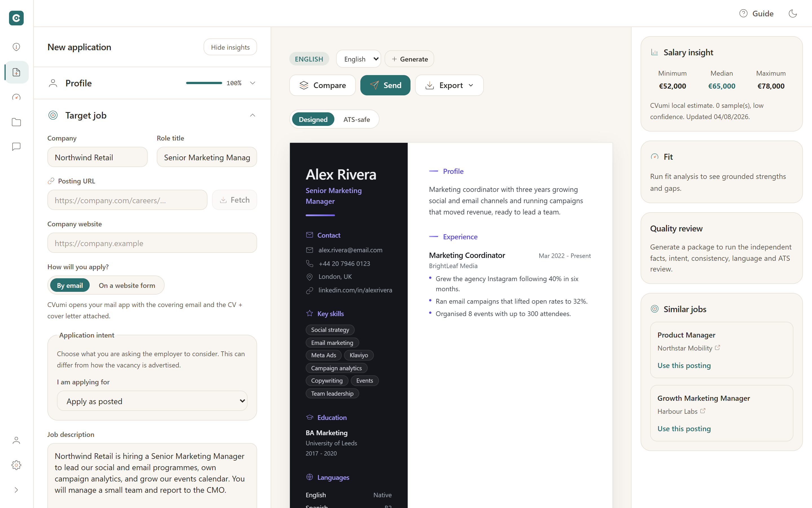Image resolution: width=812 pixels, height=508 pixels.
Task: Toggle dark mode with the moon icon
Action: click(793, 14)
